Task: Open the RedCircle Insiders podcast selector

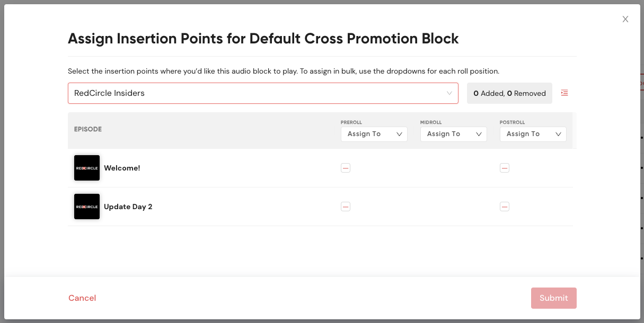Action: (263, 93)
